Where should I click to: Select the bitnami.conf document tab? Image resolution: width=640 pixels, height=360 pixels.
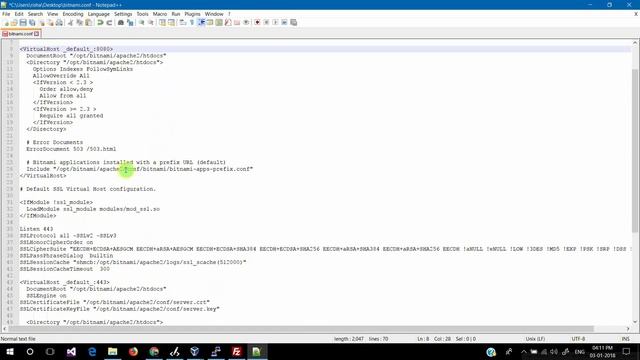coord(20,34)
